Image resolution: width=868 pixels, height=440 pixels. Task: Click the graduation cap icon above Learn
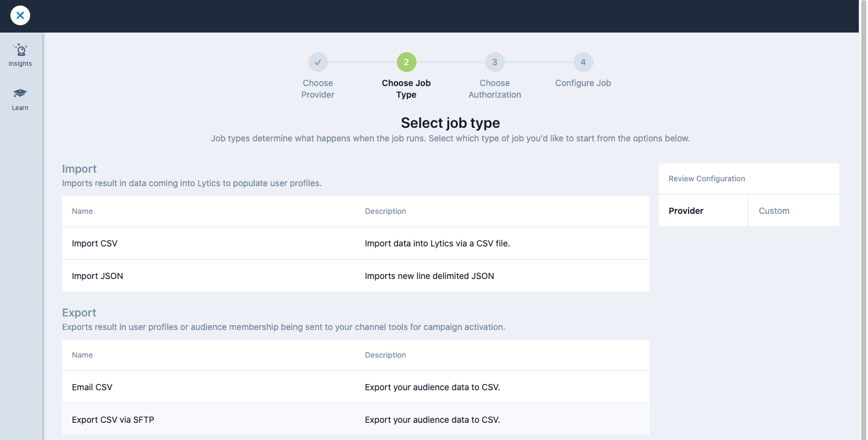pos(20,94)
